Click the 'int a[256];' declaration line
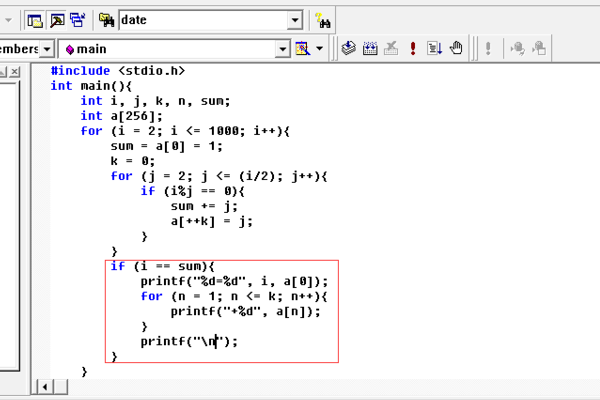600x400 pixels. click(x=121, y=116)
